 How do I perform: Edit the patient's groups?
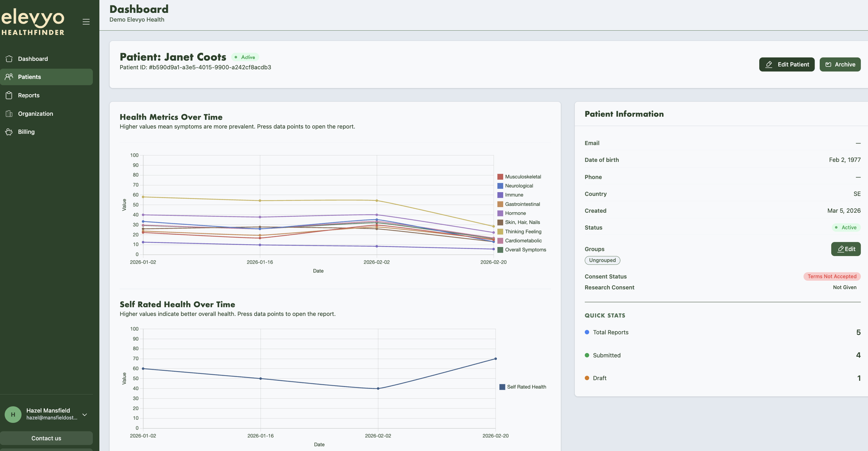click(x=845, y=249)
